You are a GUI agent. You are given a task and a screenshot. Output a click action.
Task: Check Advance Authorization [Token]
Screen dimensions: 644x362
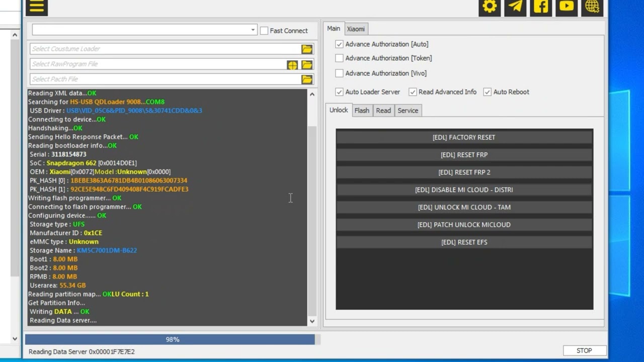click(x=340, y=58)
